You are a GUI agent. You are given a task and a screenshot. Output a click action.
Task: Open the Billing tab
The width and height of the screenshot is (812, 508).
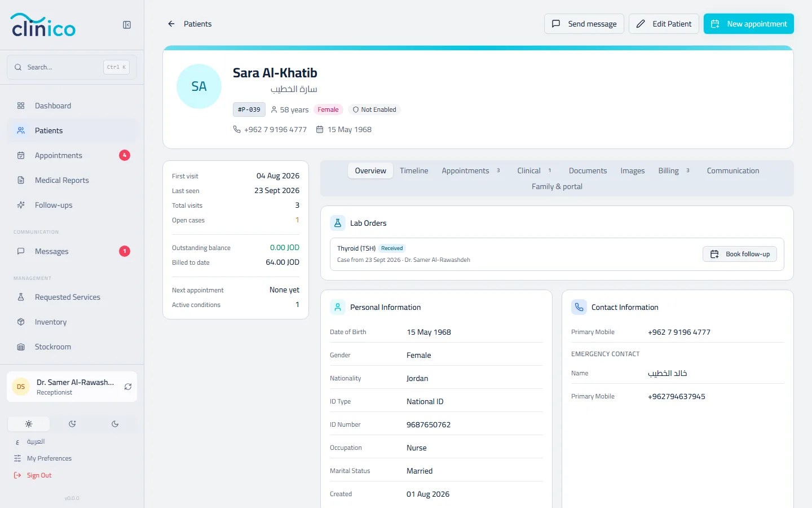(x=674, y=170)
